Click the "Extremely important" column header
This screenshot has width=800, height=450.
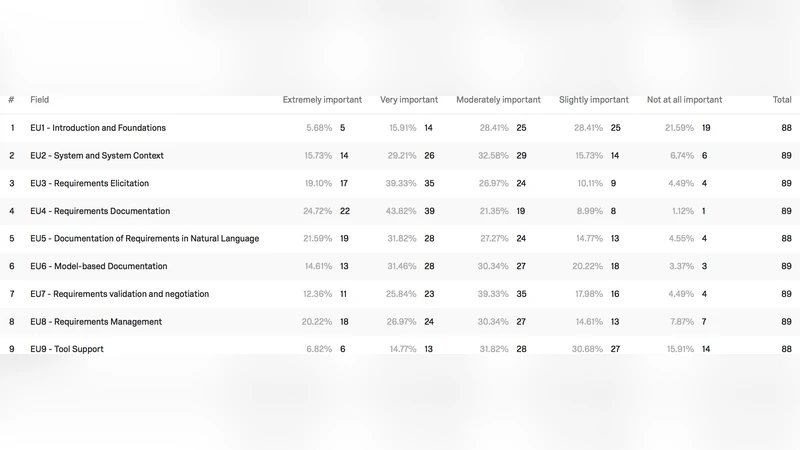[x=322, y=100]
